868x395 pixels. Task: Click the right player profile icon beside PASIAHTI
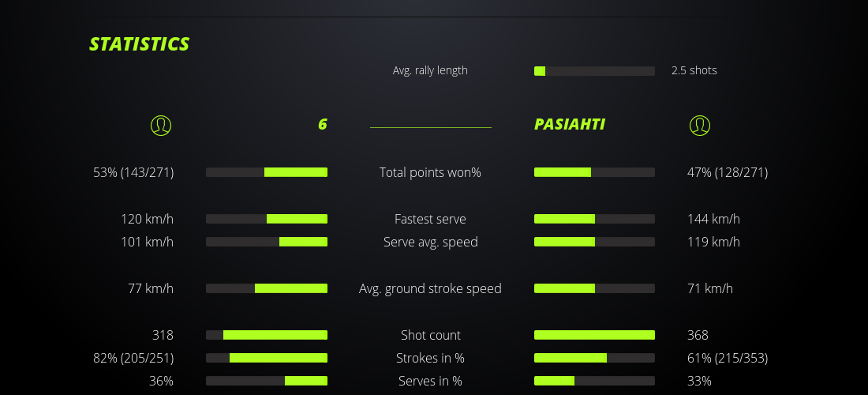tap(700, 125)
